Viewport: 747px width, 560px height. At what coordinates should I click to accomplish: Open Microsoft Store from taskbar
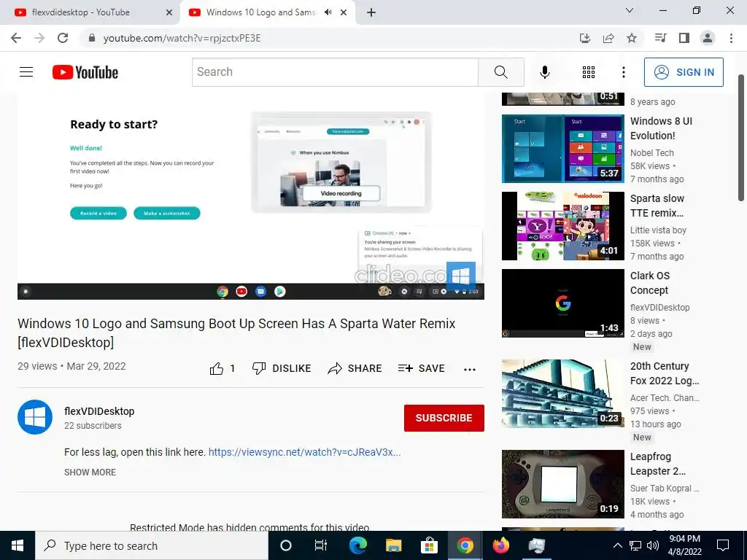(429, 545)
